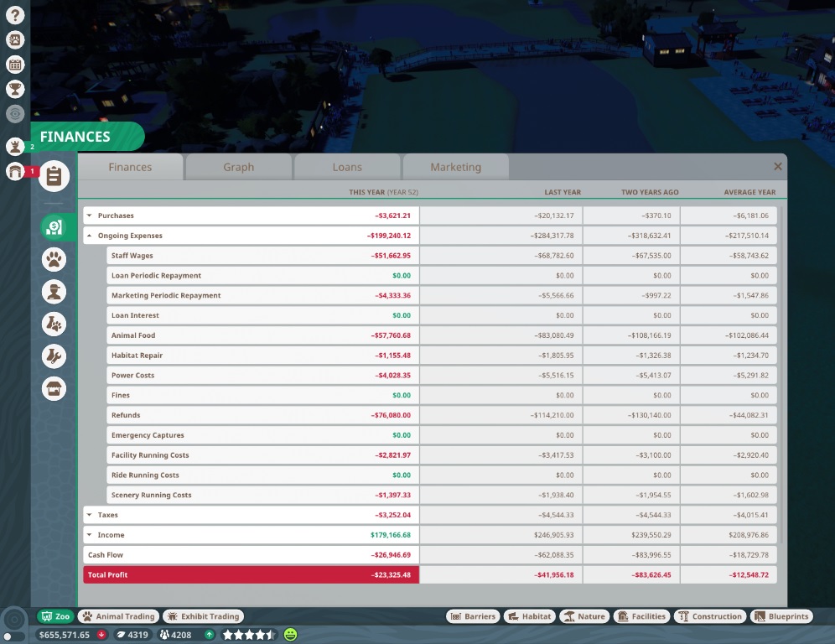The image size is (835, 644).
Task: Open the trophy challenges icon
Action: coord(15,89)
